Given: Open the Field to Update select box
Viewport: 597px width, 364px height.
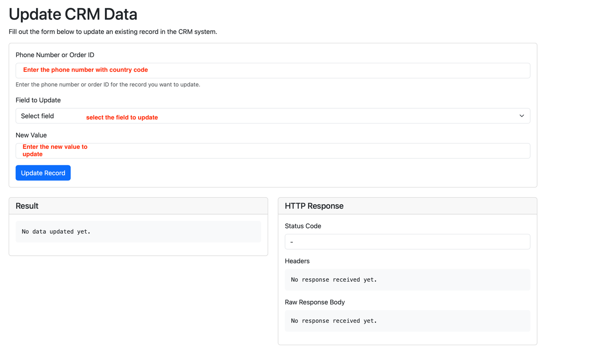Looking at the screenshot, I should pyautogui.click(x=273, y=116).
